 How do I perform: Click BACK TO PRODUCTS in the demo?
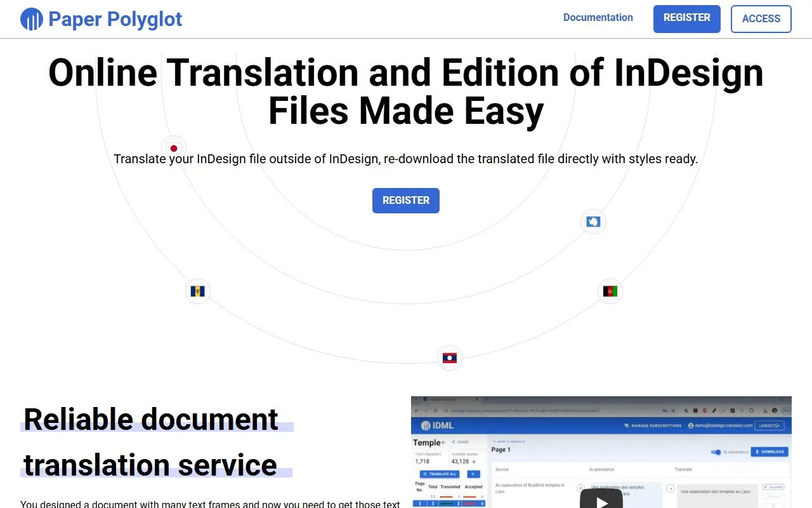(509, 441)
